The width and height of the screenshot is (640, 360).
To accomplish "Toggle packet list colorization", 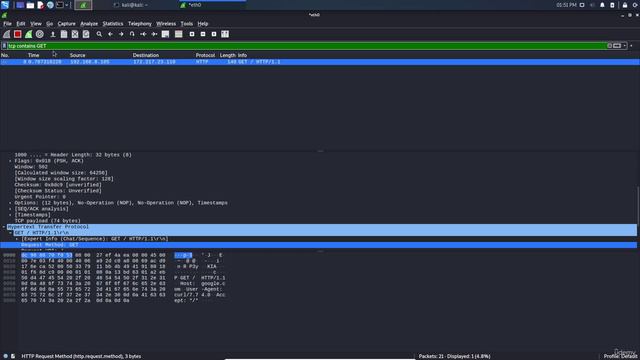I will tap(178, 34).
